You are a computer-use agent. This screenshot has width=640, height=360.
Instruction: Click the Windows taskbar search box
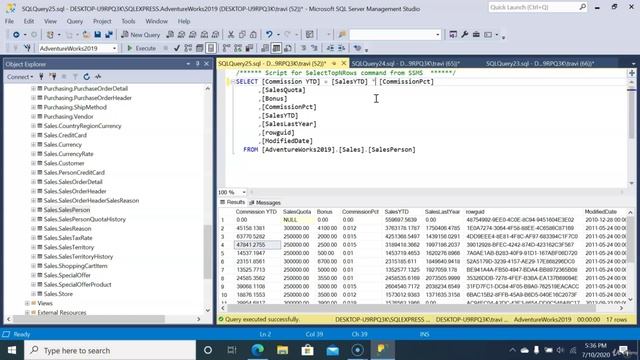click(110, 350)
